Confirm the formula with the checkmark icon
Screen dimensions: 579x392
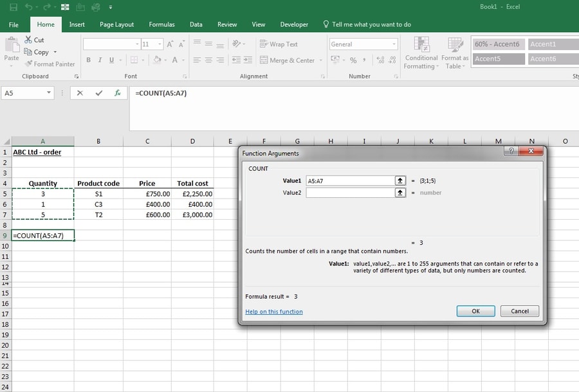click(99, 93)
